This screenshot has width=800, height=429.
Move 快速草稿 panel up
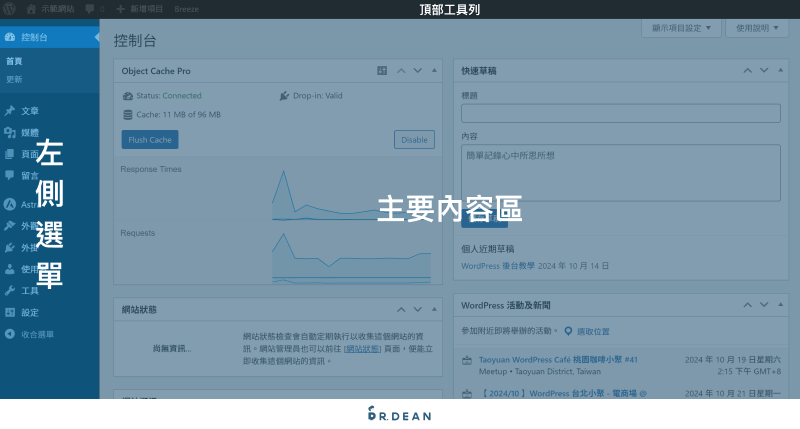click(x=747, y=70)
